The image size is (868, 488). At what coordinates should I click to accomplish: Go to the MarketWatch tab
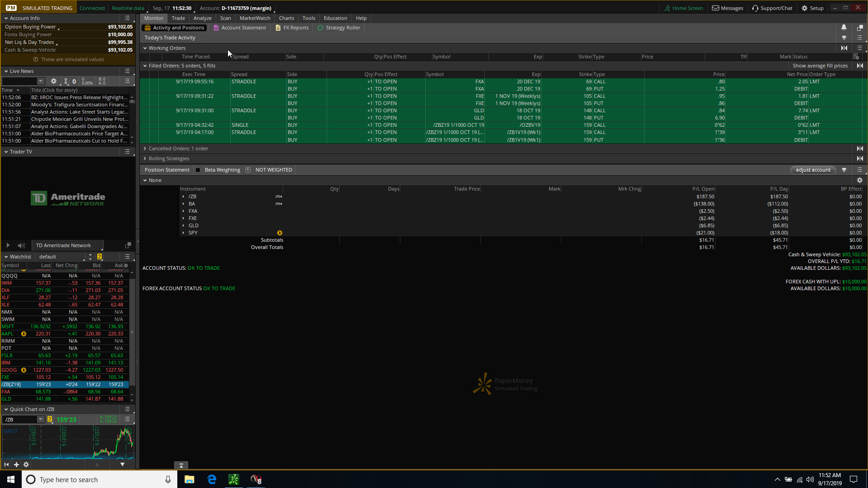click(255, 18)
